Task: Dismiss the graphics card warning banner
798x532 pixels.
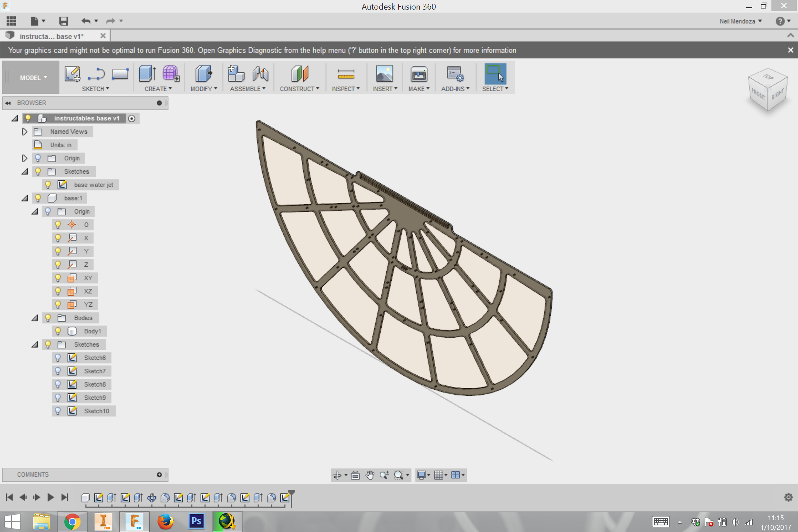Action: click(790, 50)
